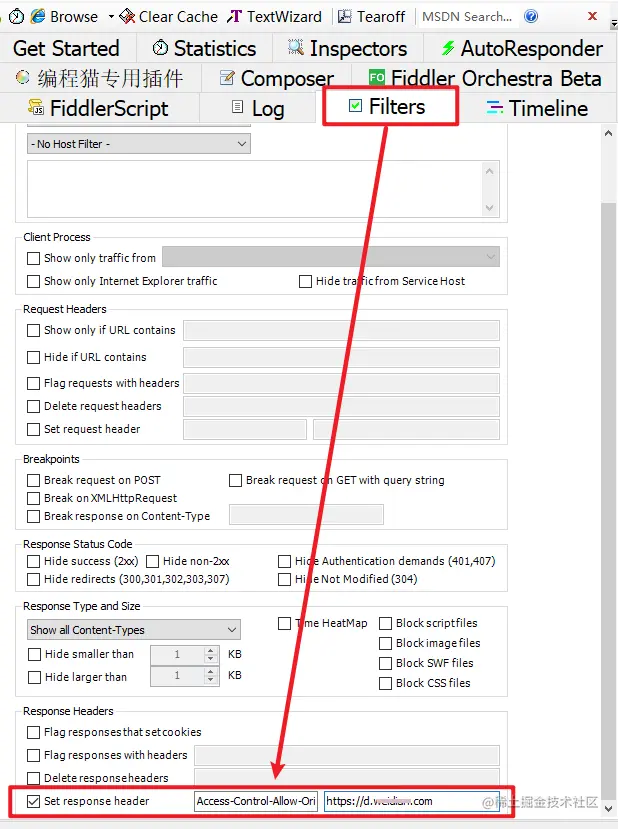Check Delete request headers

(33, 406)
